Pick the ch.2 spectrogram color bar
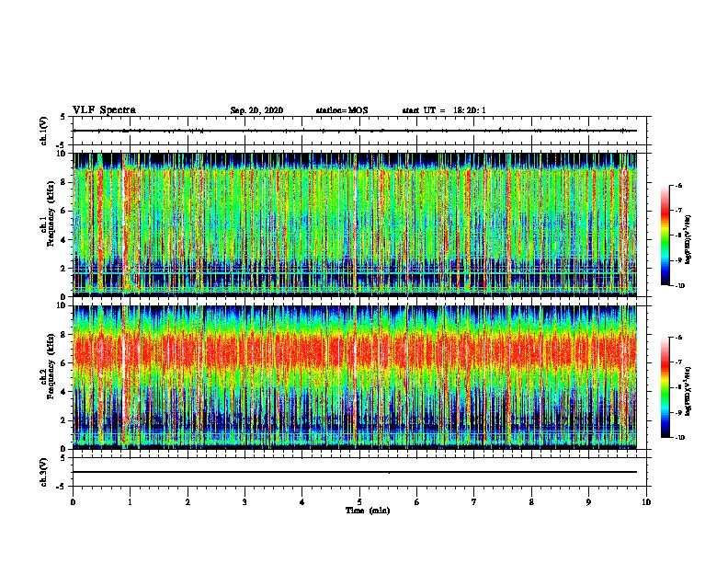The width and height of the screenshot is (728, 563). click(665, 387)
